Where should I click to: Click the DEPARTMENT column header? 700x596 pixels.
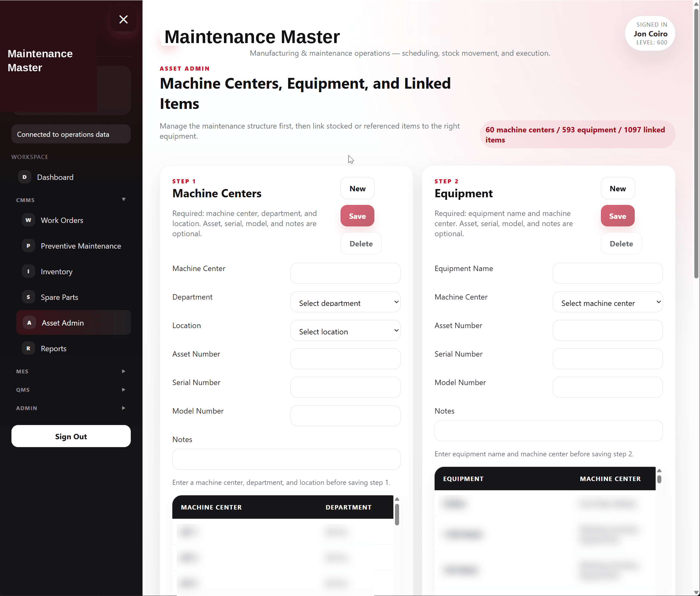(x=348, y=507)
